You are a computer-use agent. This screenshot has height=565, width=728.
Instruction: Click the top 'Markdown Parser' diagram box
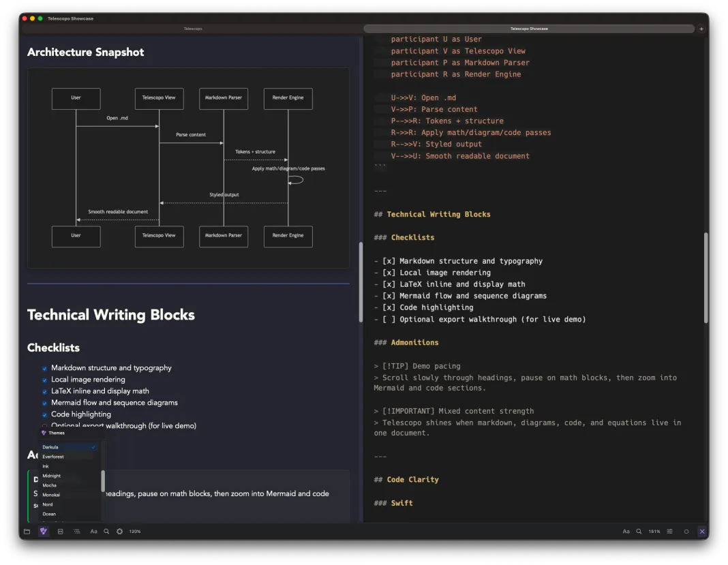click(224, 98)
